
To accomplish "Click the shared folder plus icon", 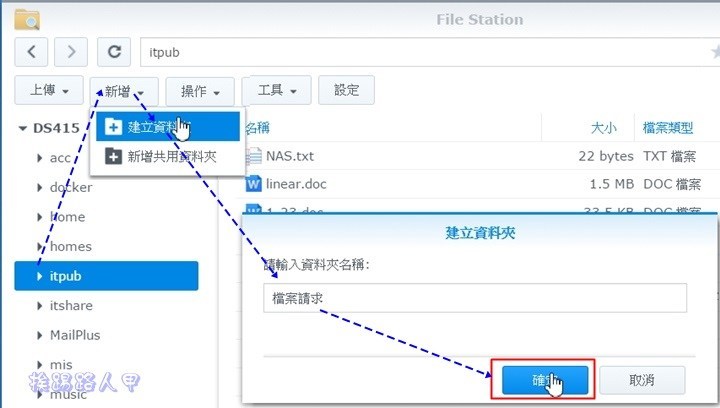I will click(x=113, y=156).
